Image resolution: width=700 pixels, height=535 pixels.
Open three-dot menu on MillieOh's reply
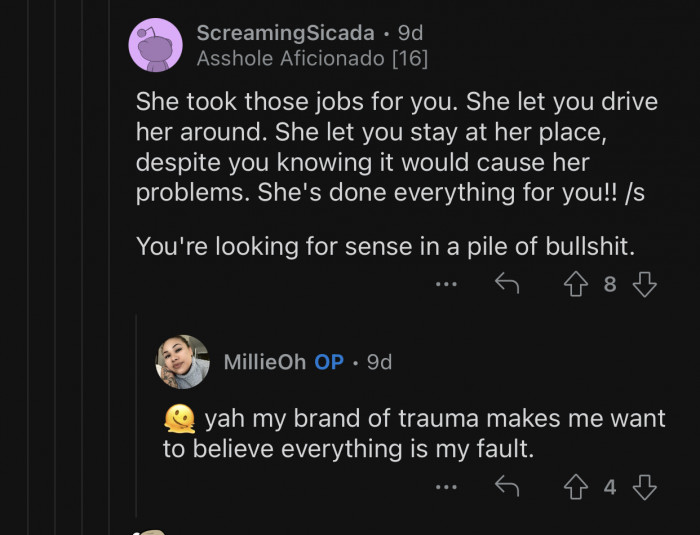(446, 487)
